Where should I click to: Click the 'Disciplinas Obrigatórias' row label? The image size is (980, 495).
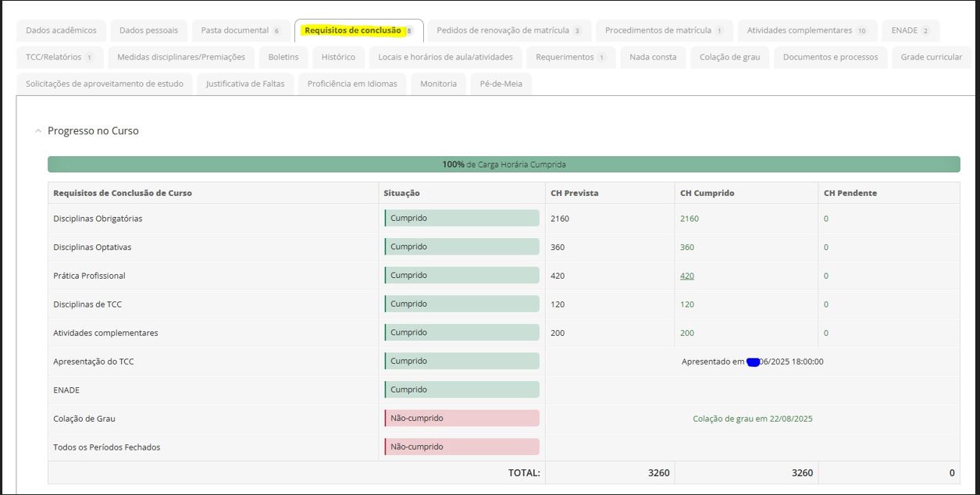[98, 219]
